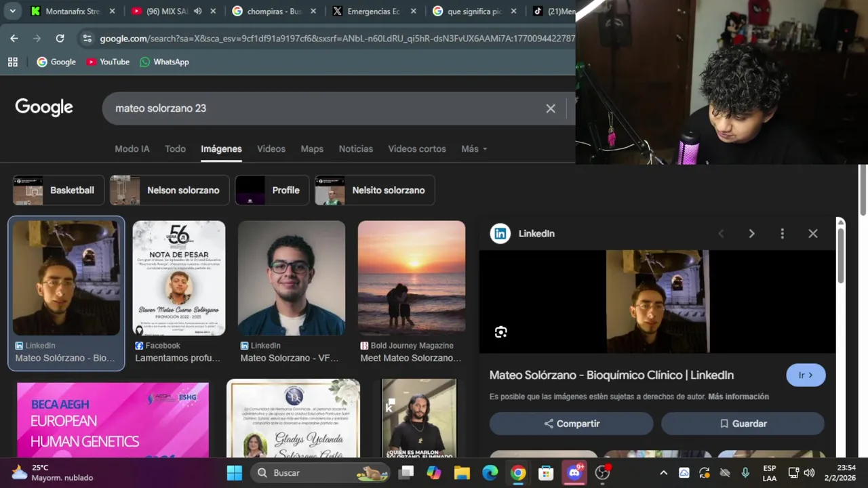Open the three-dot options in preview panel
Screen dimensions: 868x488
tap(782, 234)
